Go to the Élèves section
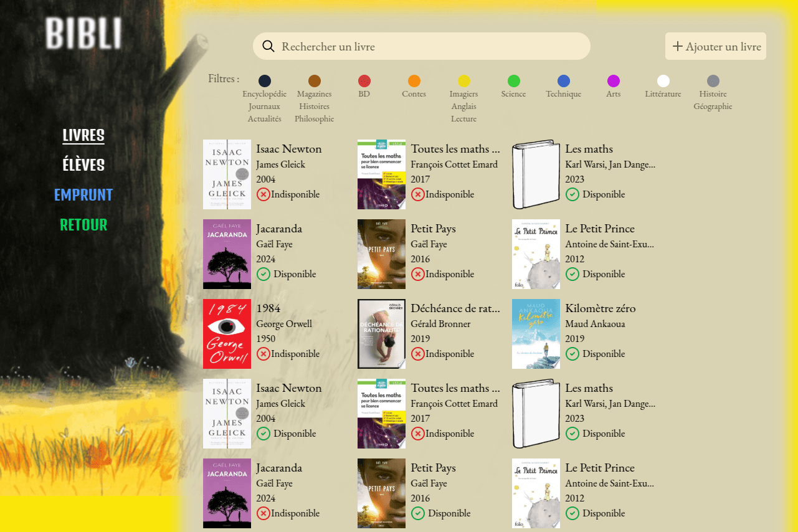Viewport: 798px width, 532px height. tap(83, 165)
